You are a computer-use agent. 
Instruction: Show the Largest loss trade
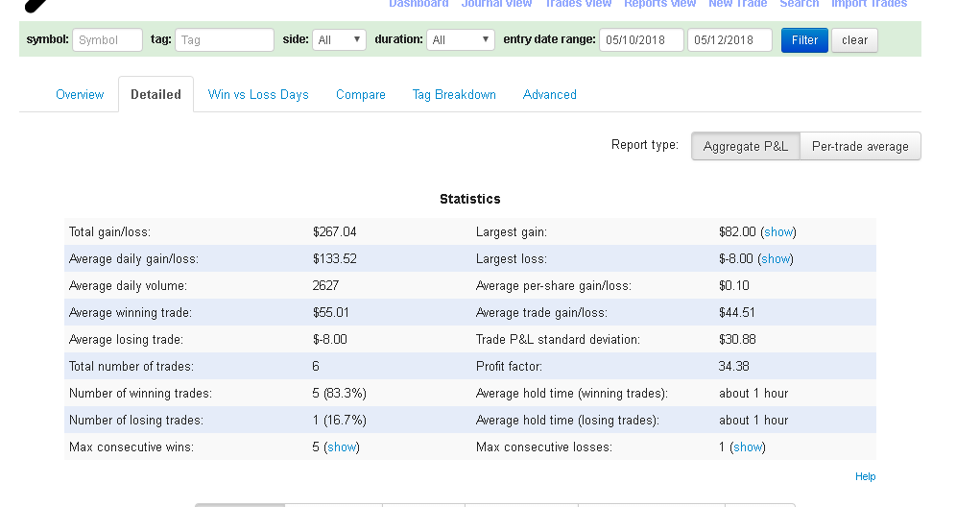pos(775,259)
